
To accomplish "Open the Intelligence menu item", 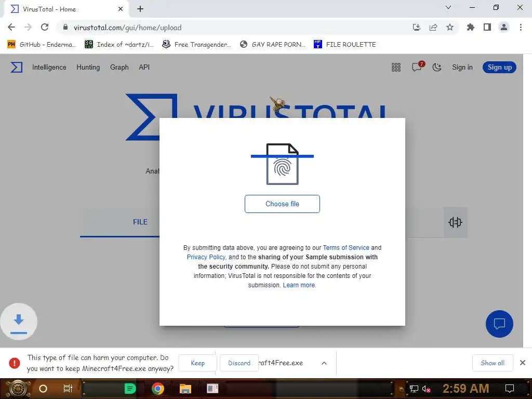I will pos(49,67).
